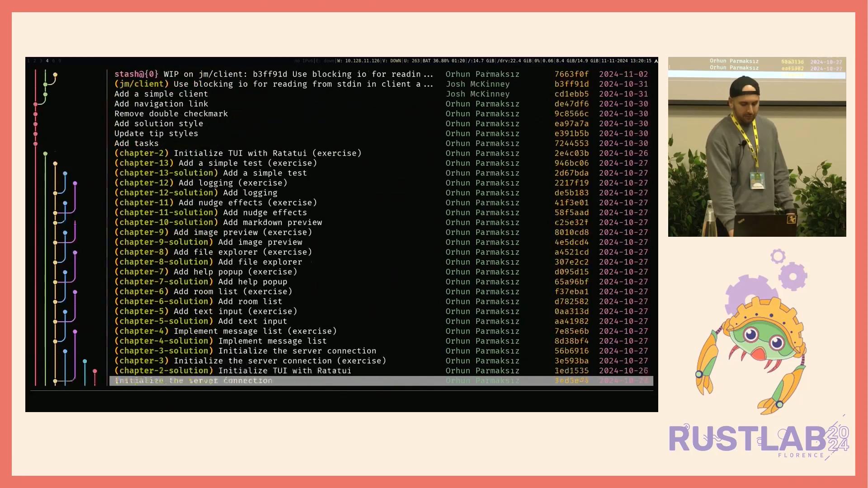Select the chapter-3-solution server connection commit

[381, 351]
